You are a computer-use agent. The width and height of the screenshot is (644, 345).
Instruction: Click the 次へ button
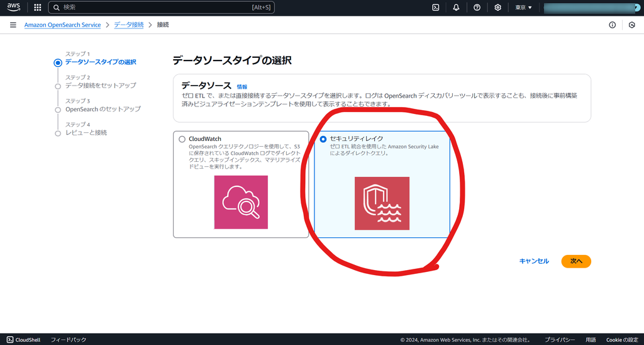[x=576, y=261]
